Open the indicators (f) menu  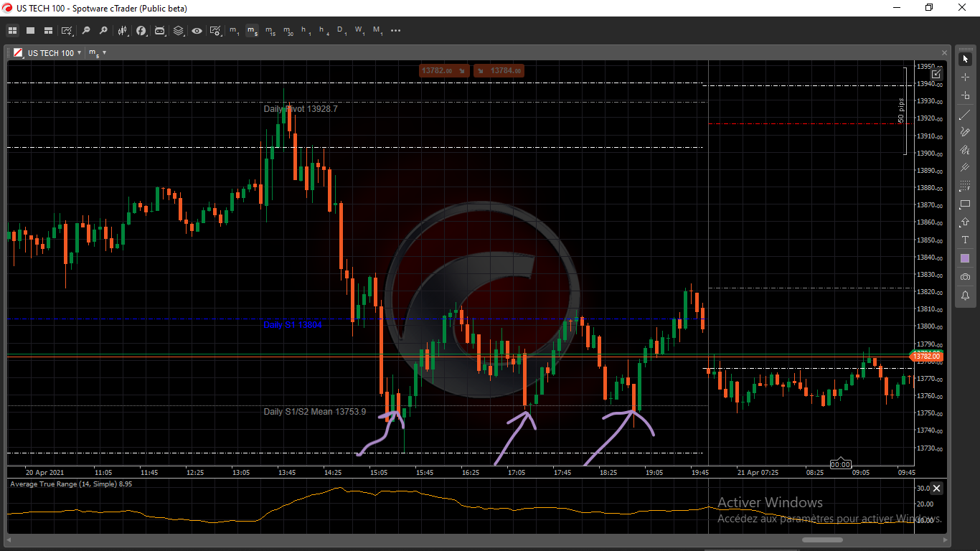141,31
